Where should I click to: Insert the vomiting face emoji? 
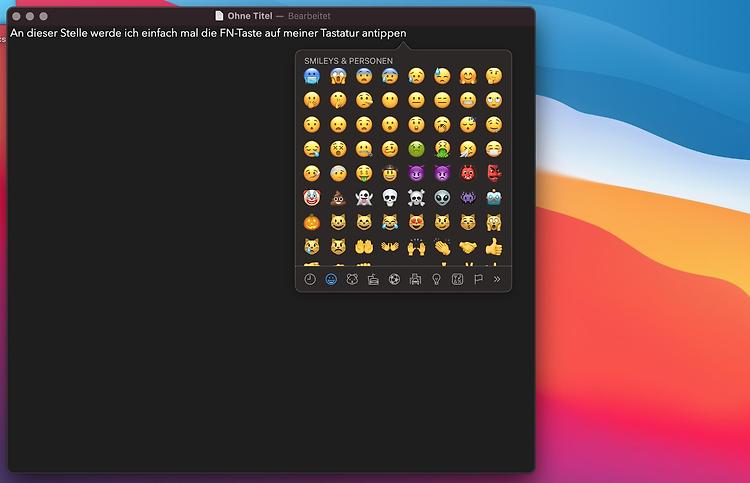(x=442, y=149)
